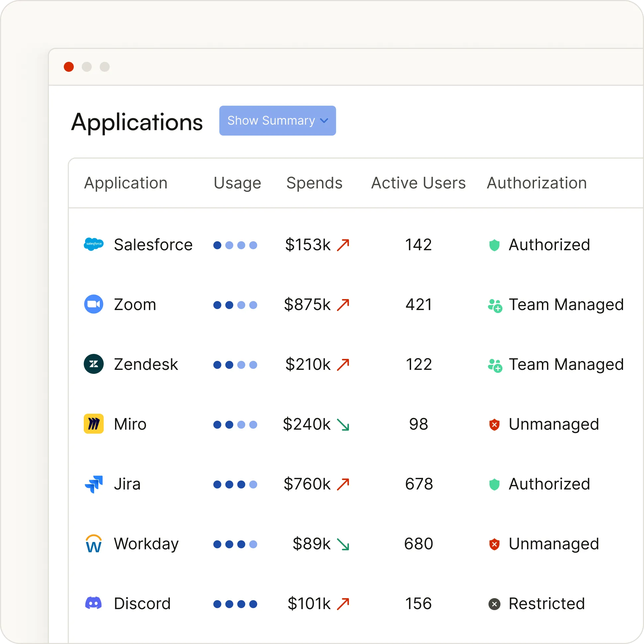Click the $210k spend value
This screenshot has height=644, width=644.
[x=308, y=364]
